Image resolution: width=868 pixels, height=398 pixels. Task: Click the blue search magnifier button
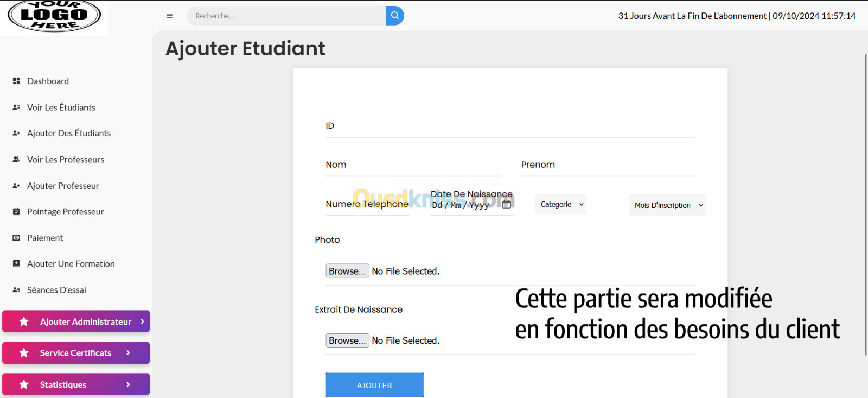point(395,16)
